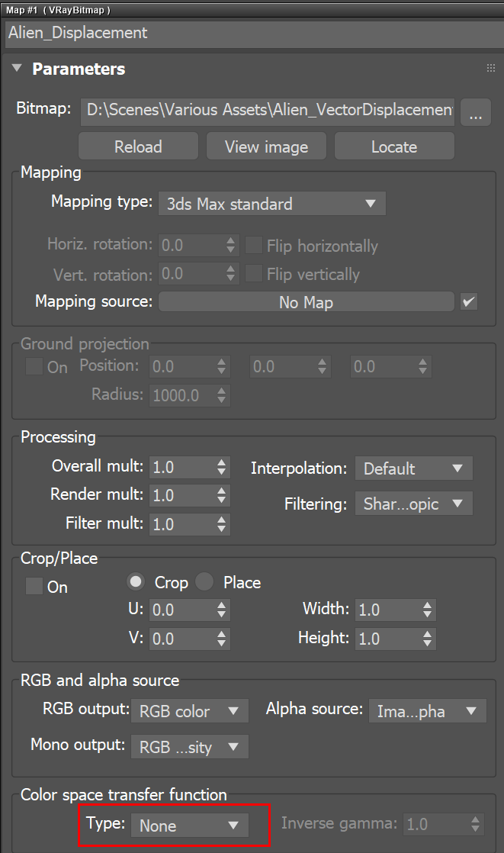The width and height of the screenshot is (504, 853).
Task: Assign a map using the No Map button
Action: pyautogui.click(x=306, y=301)
